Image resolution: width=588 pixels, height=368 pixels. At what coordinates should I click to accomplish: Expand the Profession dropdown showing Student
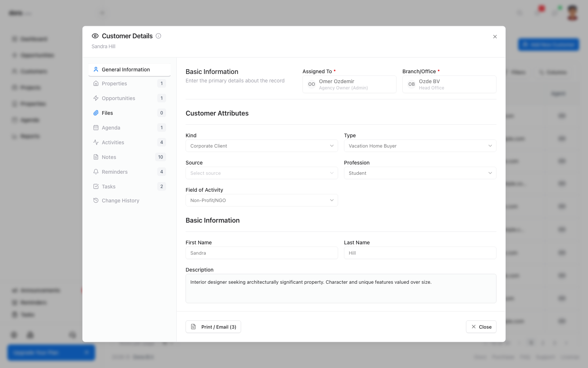point(420,173)
